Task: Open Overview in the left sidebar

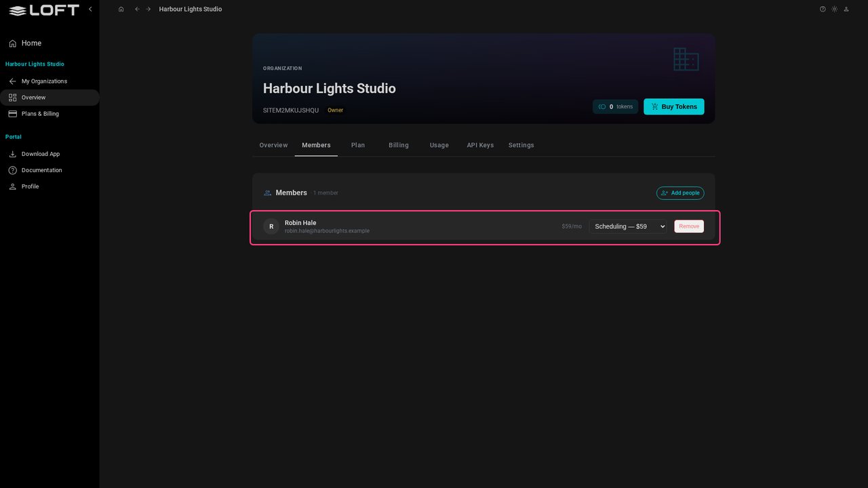Action: point(50,98)
